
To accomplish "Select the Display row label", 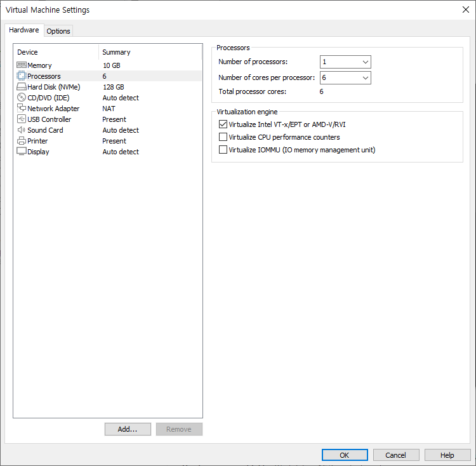I will pos(38,152).
